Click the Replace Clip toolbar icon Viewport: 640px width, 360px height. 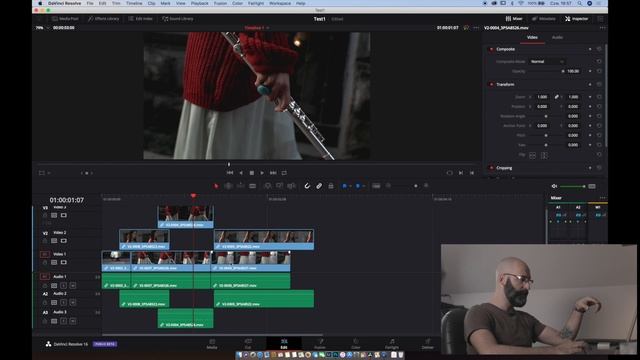point(291,186)
